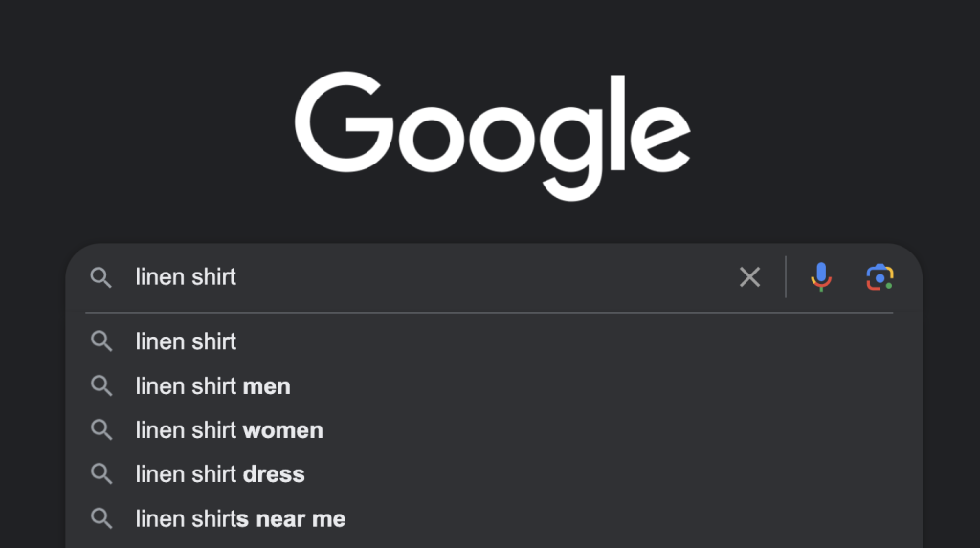Click the magnifier icon beside 'linen shirts near me'

[100, 518]
